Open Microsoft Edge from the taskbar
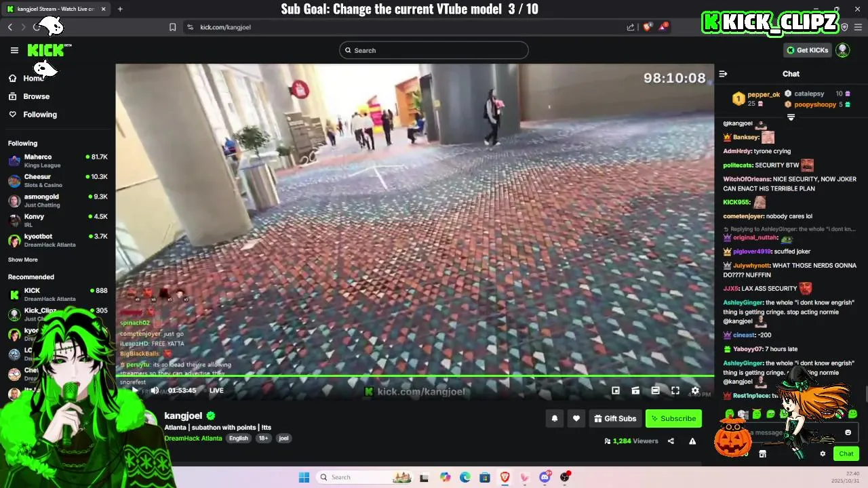Image resolution: width=868 pixels, height=488 pixels. [x=465, y=477]
